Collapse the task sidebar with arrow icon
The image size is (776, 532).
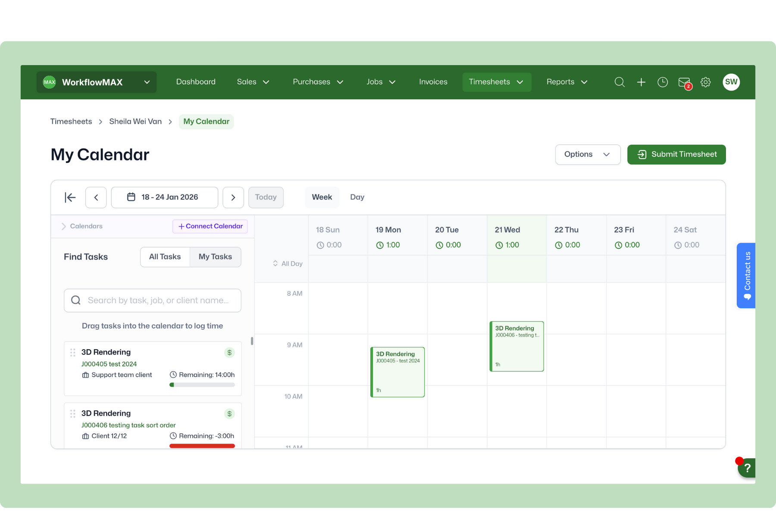click(70, 197)
